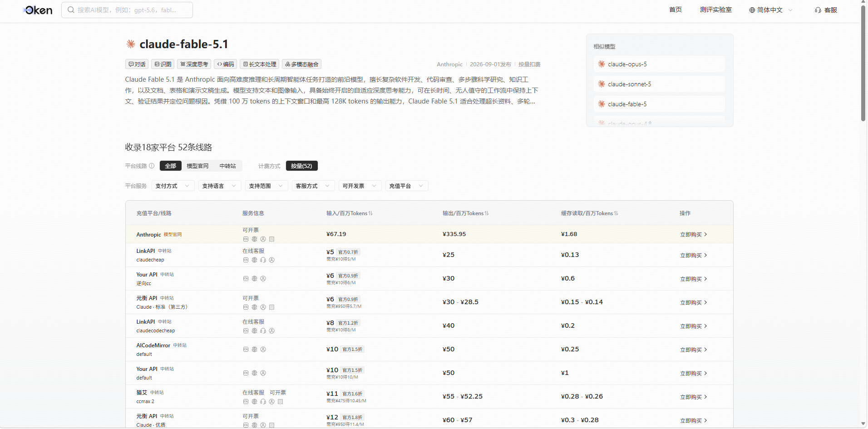This screenshot has width=868, height=429.
Task: Open the claude-sonnet-5 similar model link
Action: click(659, 84)
